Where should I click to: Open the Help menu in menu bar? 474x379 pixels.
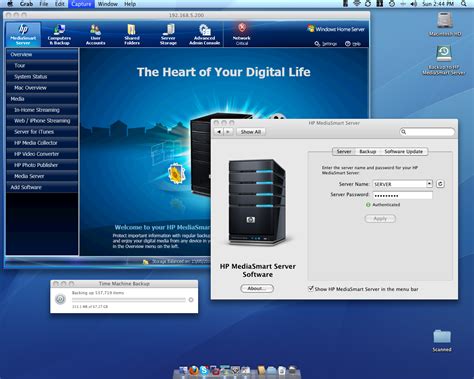point(130,4)
